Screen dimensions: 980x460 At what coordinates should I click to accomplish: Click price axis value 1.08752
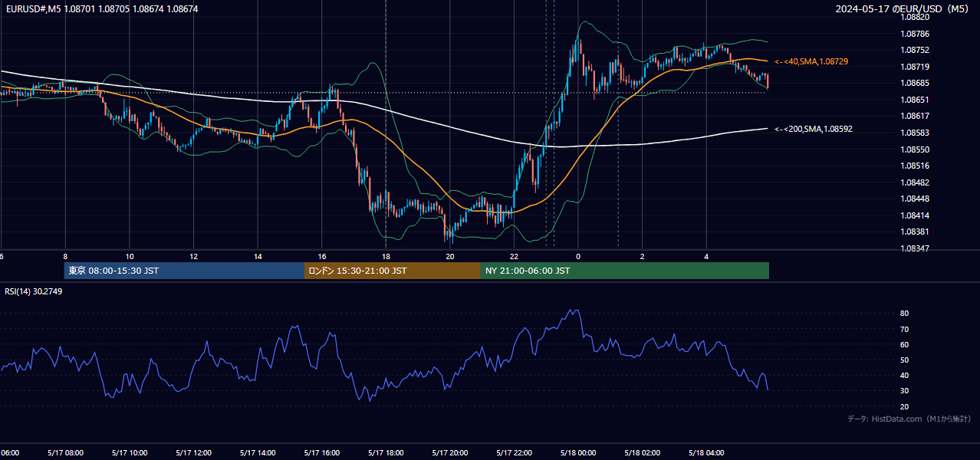(x=915, y=51)
